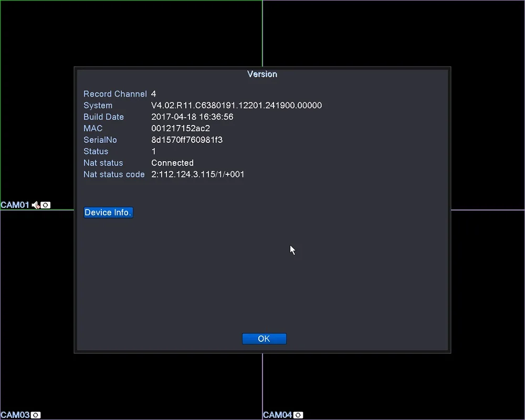This screenshot has width=525, height=420.
Task: Click the Nat status label
Action: (103, 163)
